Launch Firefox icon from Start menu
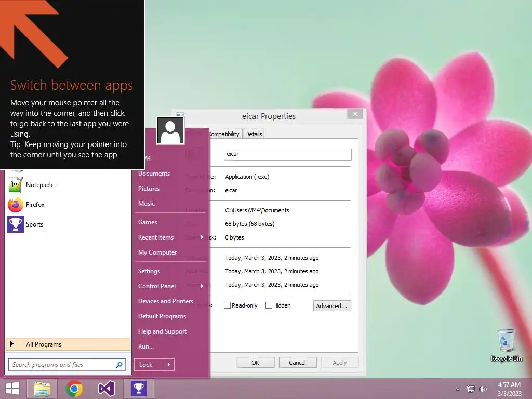532x399 pixels. point(15,205)
